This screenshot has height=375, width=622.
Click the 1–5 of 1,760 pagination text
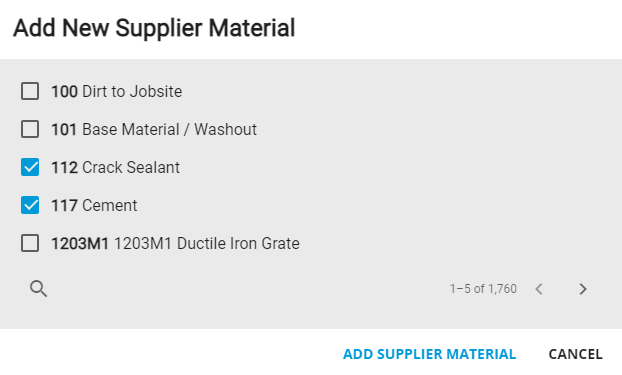pyautogui.click(x=483, y=289)
